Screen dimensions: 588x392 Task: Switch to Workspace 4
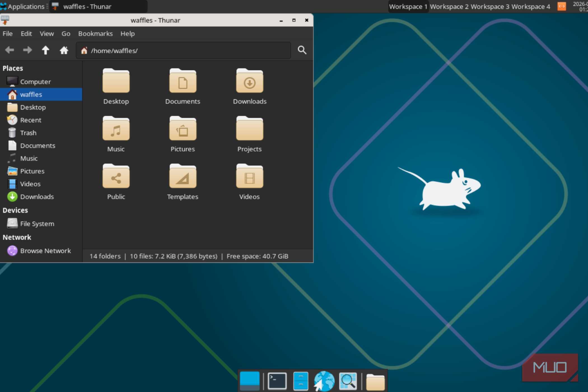pos(531,6)
